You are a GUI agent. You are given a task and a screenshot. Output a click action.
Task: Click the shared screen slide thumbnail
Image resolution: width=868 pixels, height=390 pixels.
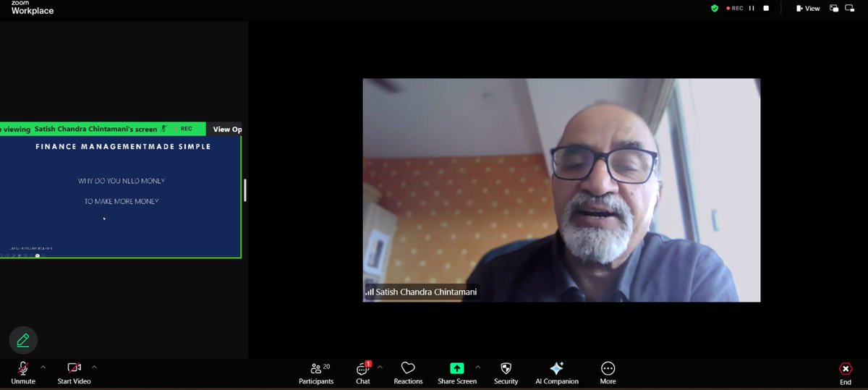point(120,196)
